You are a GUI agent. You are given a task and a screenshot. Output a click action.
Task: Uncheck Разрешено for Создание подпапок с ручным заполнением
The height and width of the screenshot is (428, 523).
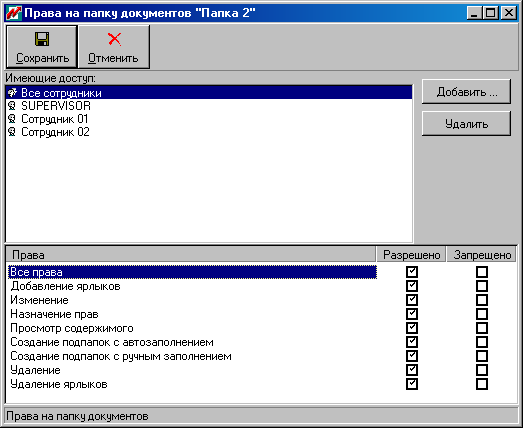click(412, 356)
